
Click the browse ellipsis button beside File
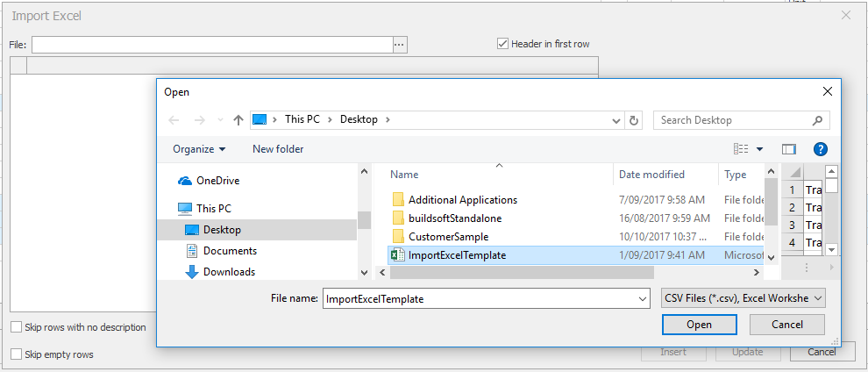pos(400,44)
